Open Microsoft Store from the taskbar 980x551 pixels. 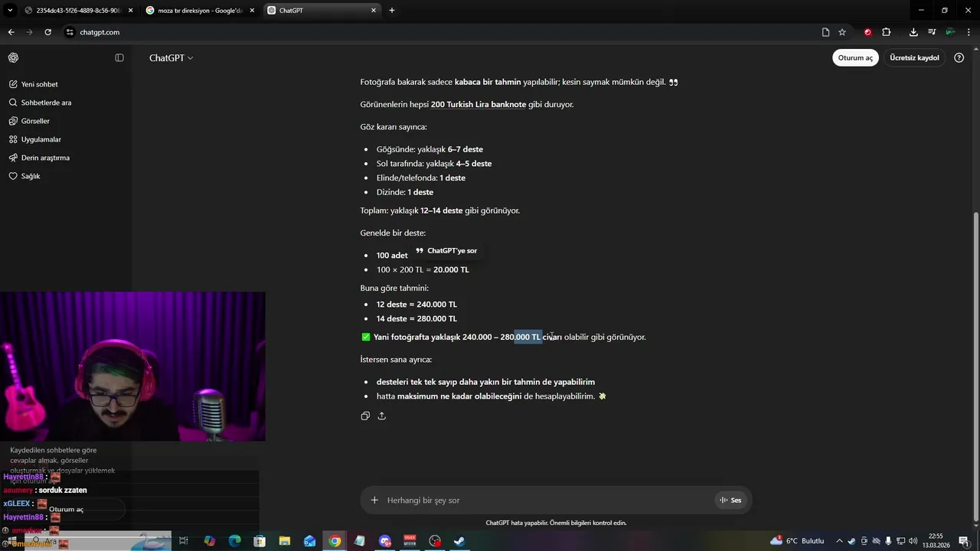pos(260,541)
